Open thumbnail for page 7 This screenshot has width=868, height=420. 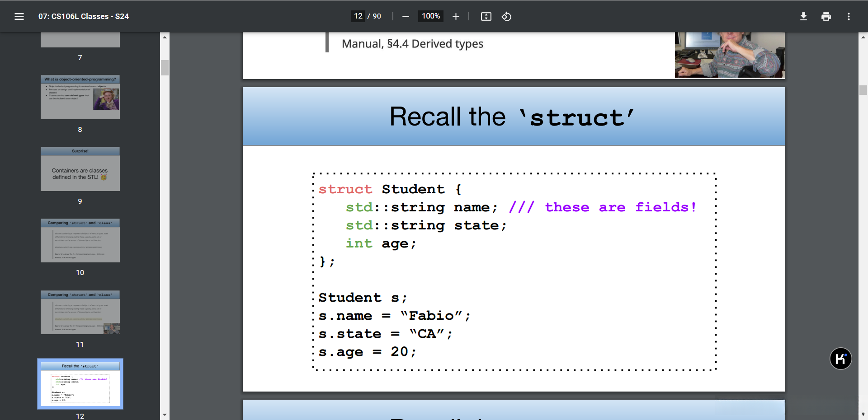pyautogui.click(x=80, y=40)
